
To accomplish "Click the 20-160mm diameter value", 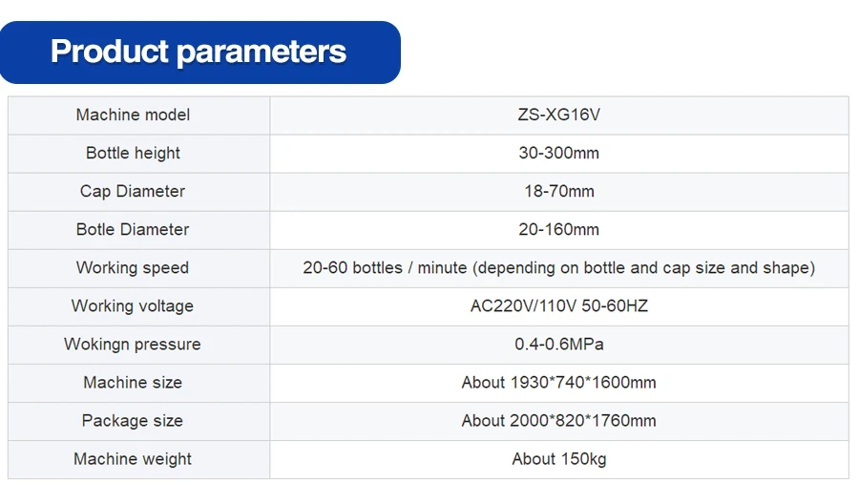I will point(558,229).
